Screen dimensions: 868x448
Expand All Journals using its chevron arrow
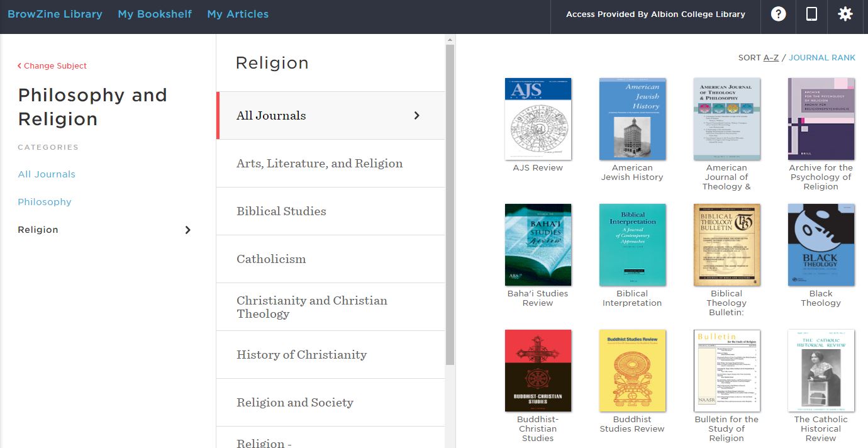(x=416, y=115)
